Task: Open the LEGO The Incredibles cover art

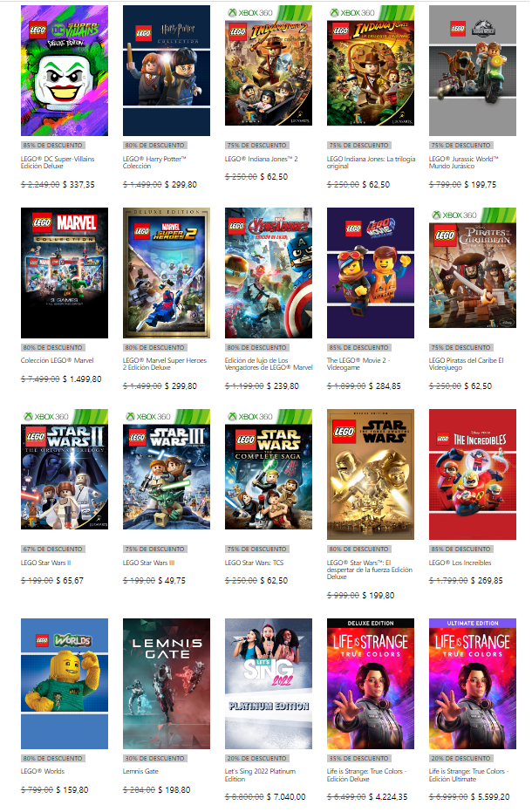Action: coord(473,474)
